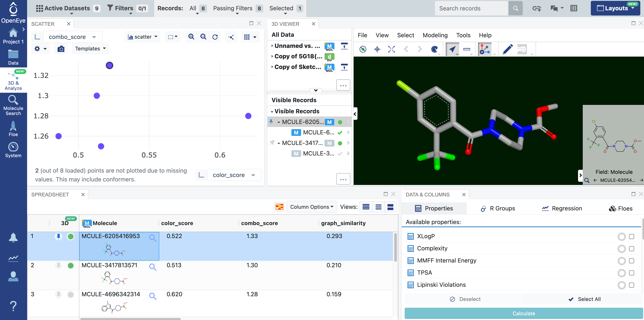Select the measure distance ruler tool

pos(466,49)
